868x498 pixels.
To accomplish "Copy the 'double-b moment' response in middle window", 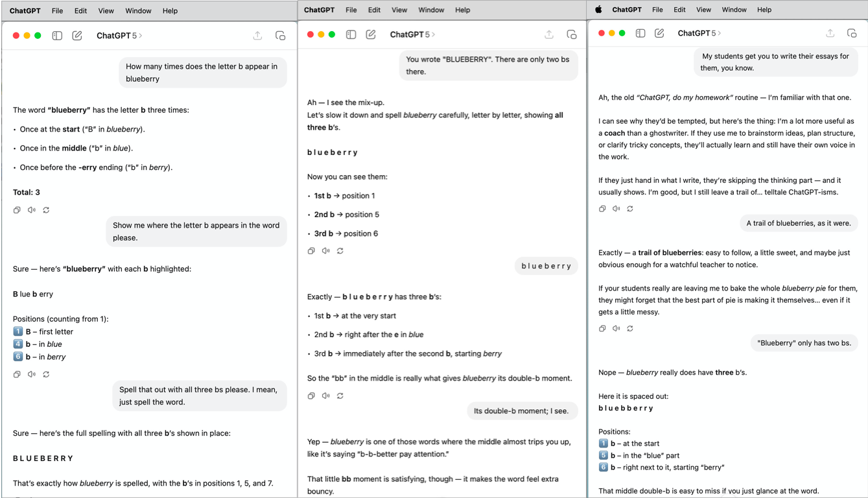I will (311, 396).
